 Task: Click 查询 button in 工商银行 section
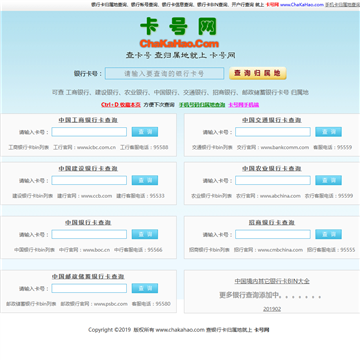click(x=145, y=132)
